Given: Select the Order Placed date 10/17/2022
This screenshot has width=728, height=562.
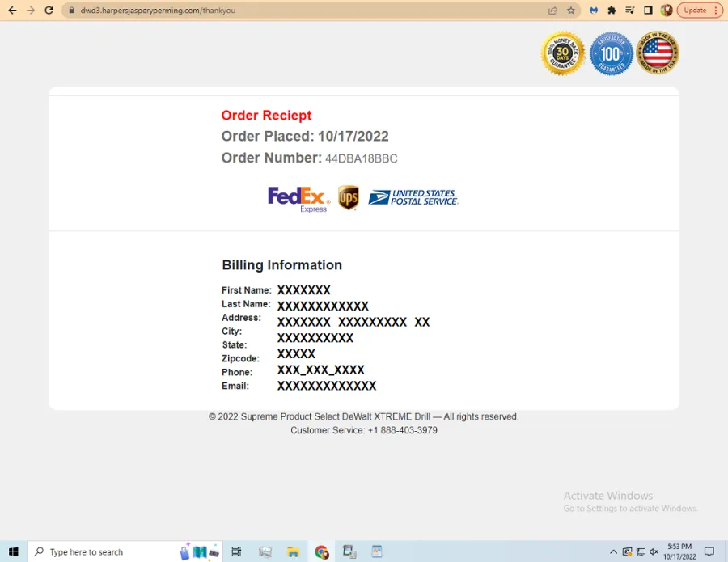Looking at the screenshot, I should [x=353, y=136].
